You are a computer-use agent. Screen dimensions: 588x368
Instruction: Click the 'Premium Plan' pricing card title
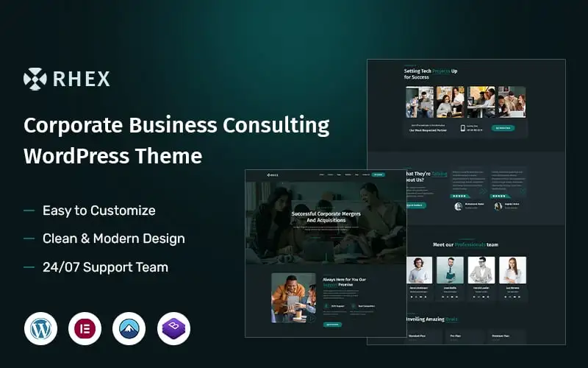coord(501,336)
